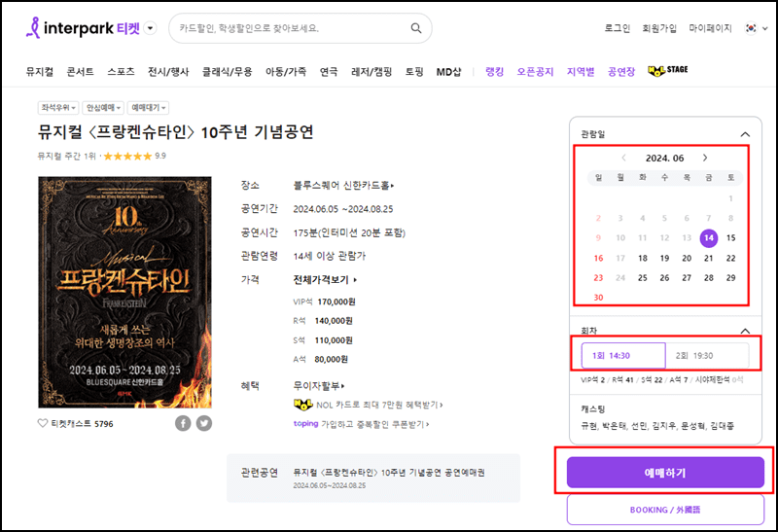Image resolution: width=778 pixels, height=532 pixels.
Task: Open the 연극 category menu
Action: click(x=329, y=71)
